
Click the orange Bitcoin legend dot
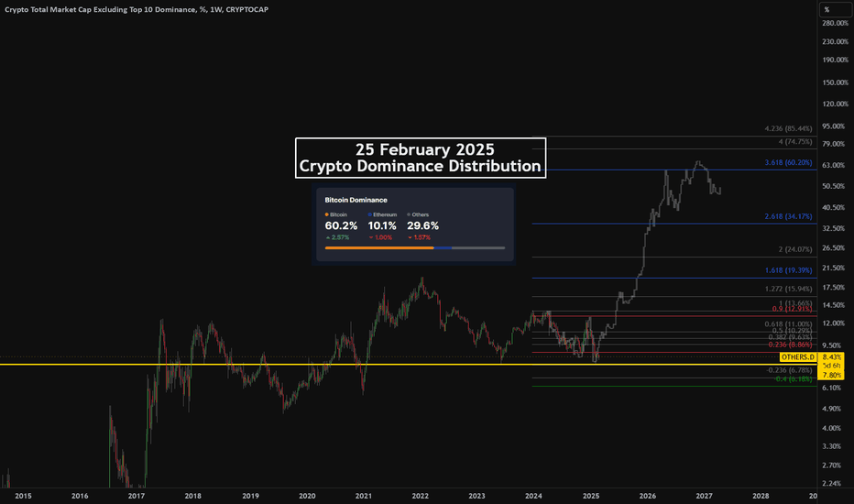[x=327, y=214]
